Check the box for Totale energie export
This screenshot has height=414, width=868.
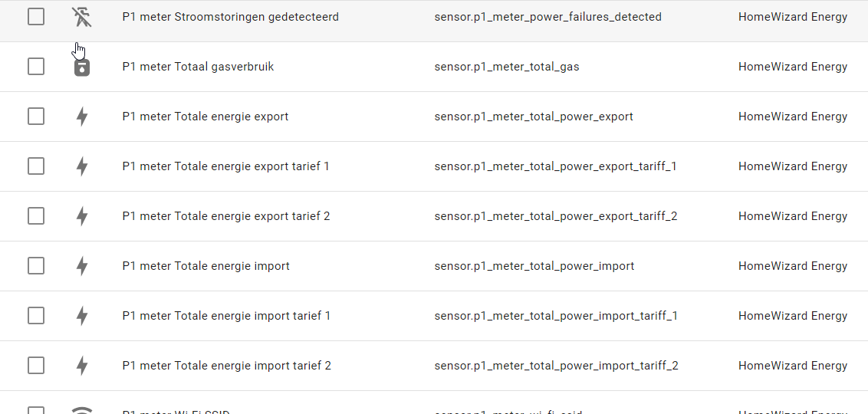pyautogui.click(x=36, y=117)
